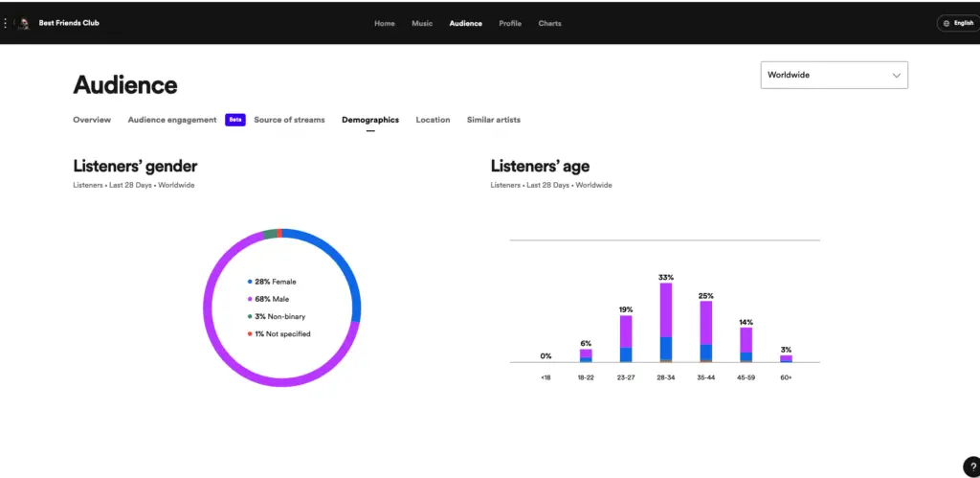Viewport: 980px width, 478px height.
Task: Click the Best Friends Club artist avatar
Action: click(x=23, y=23)
